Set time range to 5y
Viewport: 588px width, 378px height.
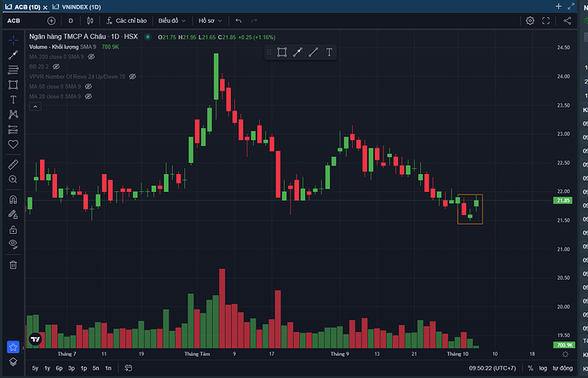[35, 369]
